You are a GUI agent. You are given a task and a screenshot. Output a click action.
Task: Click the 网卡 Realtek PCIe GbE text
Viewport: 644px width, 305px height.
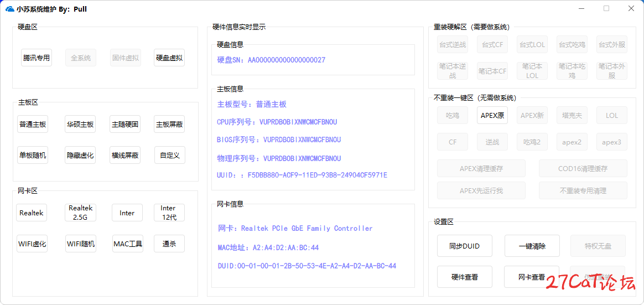[x=295, y=228]
